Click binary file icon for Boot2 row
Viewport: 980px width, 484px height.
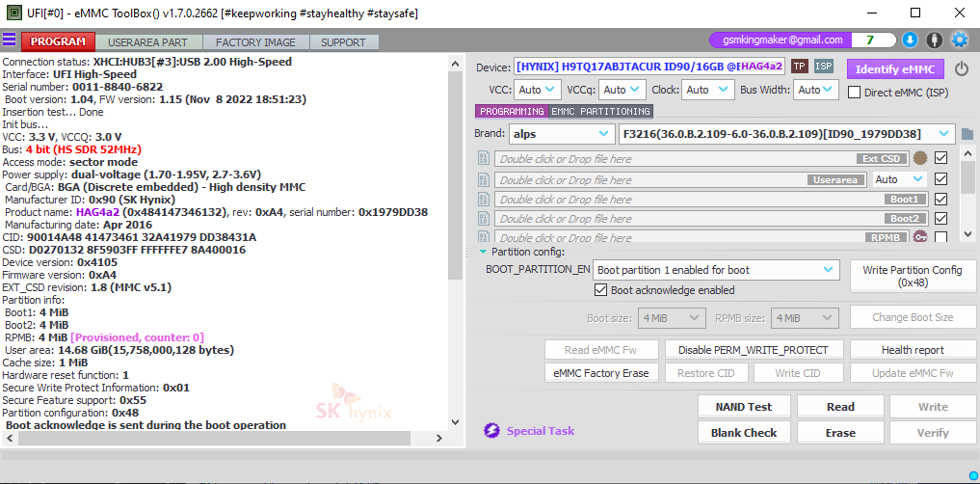[x=483, y=219]
